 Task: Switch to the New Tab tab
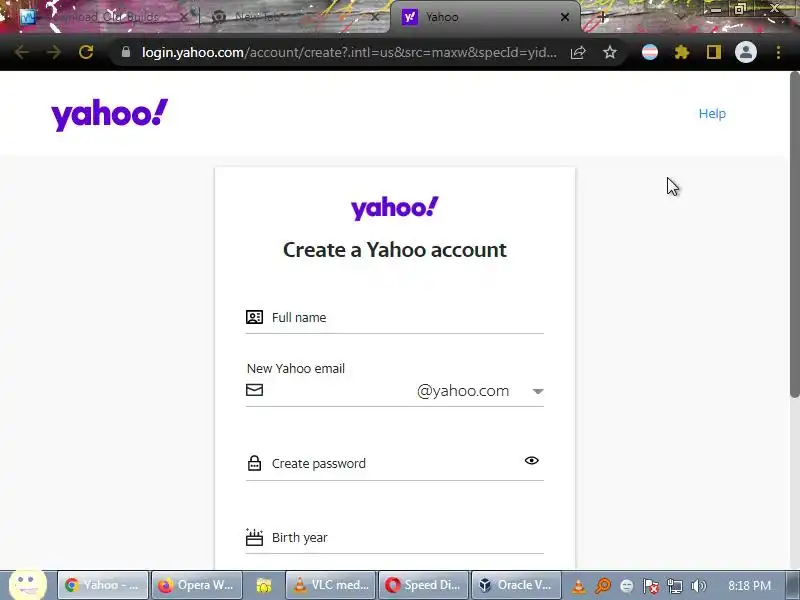(x=296, y=18)
